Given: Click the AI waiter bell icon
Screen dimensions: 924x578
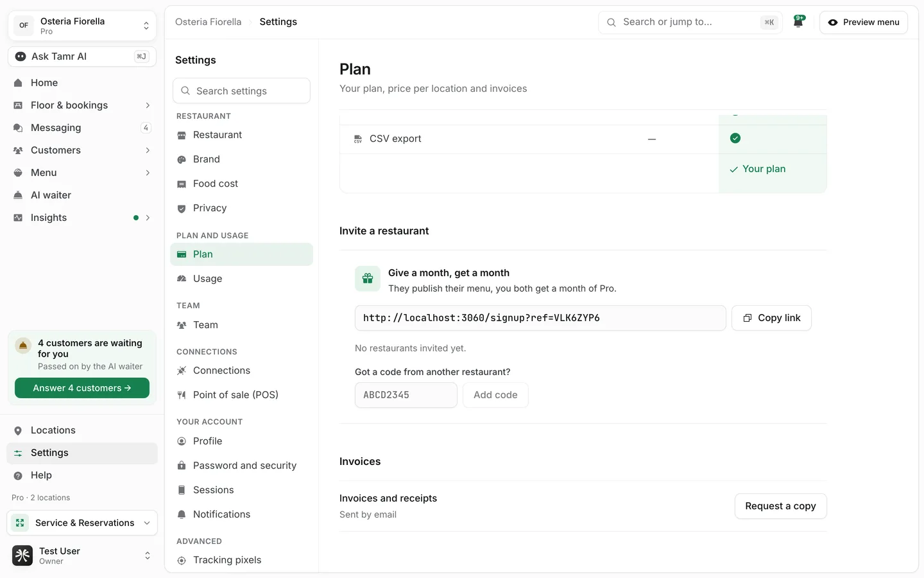Looking at the screenshot, I should pos(18,195).
